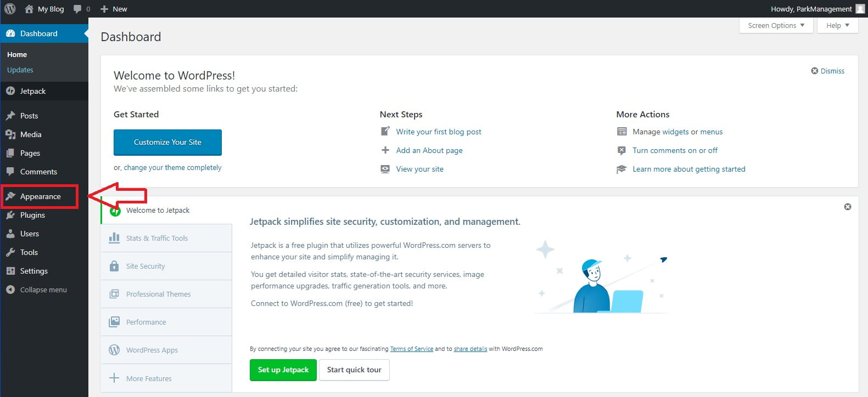Viewport: 868px width, 397px height.
Task: Expand the Screen Options dropdown
Action: pyautogui.click(x=776, y=25)
